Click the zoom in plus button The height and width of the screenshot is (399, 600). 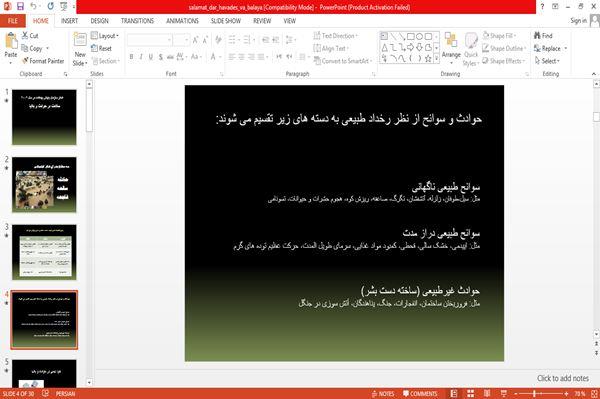pyautogui.click(x=566, y=393)
